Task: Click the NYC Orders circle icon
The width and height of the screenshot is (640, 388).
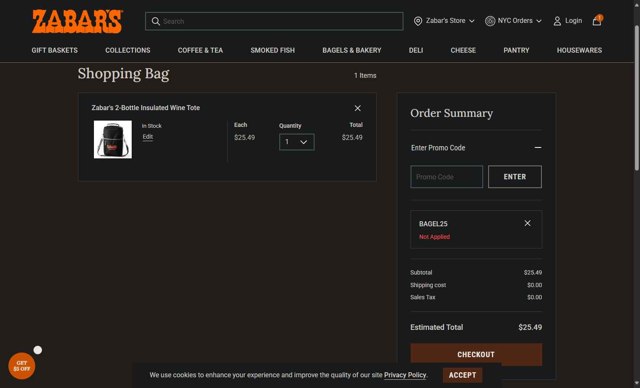Action: point(490,21)
